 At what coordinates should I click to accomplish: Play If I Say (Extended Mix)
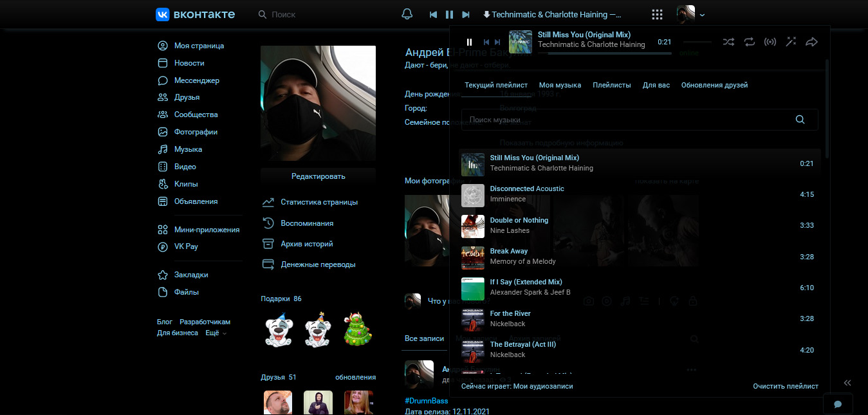pos(640,288)
